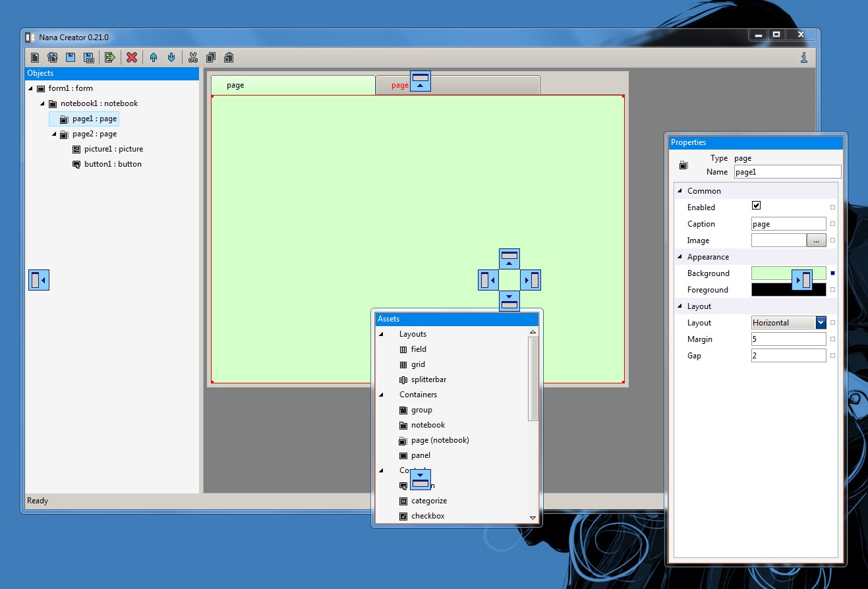Click the checkbox control icon in Assets
This screenshot has height=589, width=868.
(403, 516)
